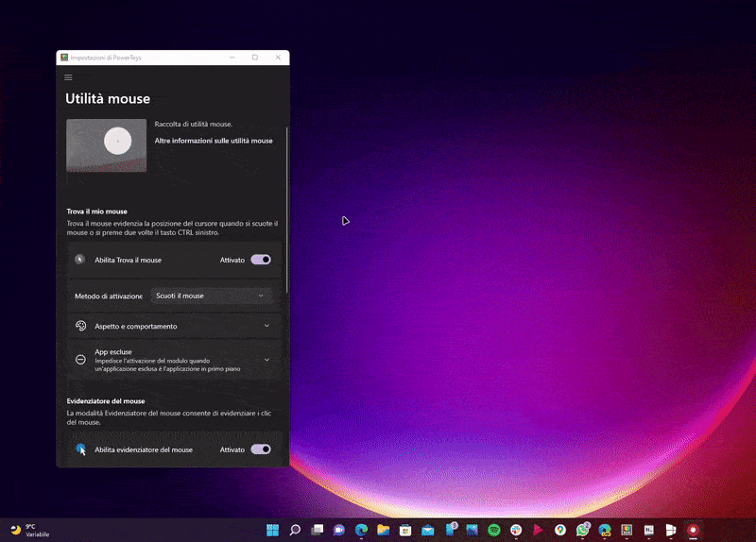Open Microsoft Store from the taskbar
The height and width of the screenshot is (542, 756).
[x=405, y=531]
